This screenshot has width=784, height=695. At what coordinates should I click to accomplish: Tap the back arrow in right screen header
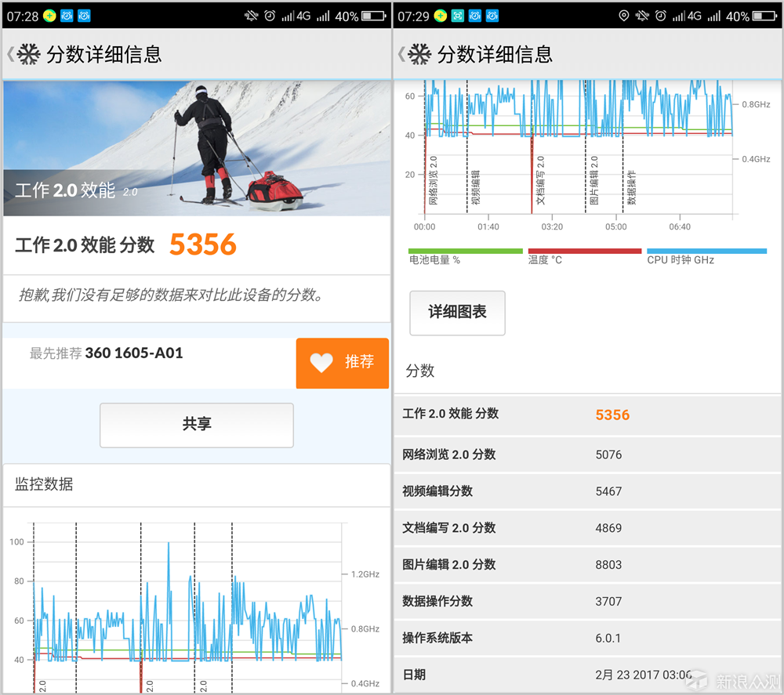[x=401, y=55]
